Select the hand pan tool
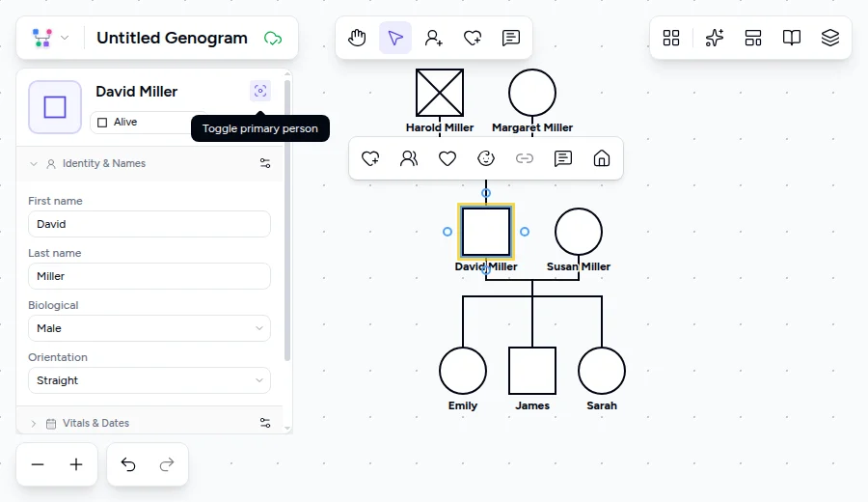868x502 pixels. 357,38
